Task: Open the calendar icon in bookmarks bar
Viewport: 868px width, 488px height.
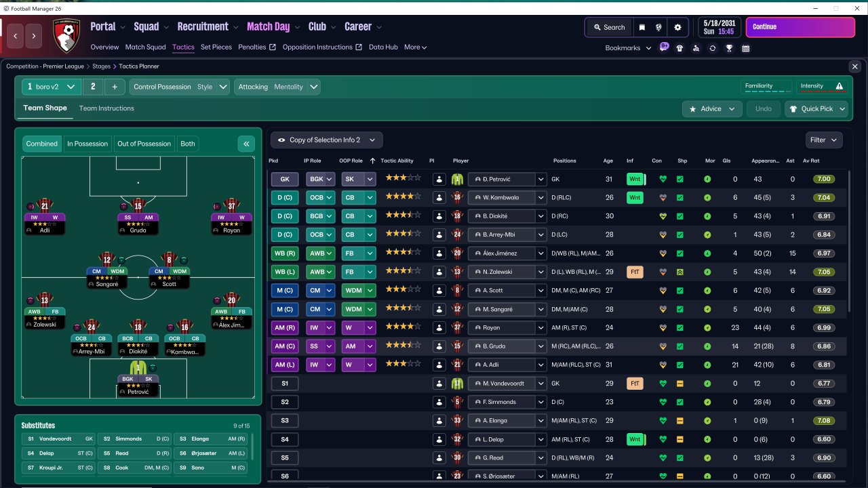Action: coord(746,48)
